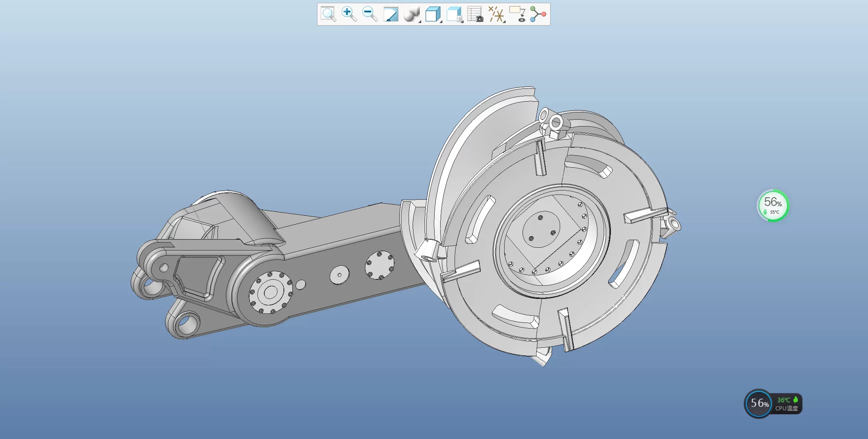Repaint the graphics view
Image resolution: width=868 pixels, height=439 pixels.
[x=391, y=14]
